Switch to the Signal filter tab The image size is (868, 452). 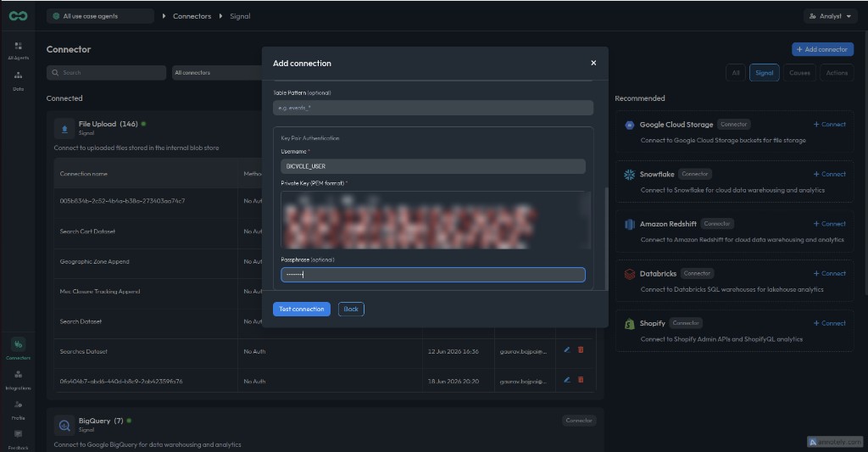point(764,73)
